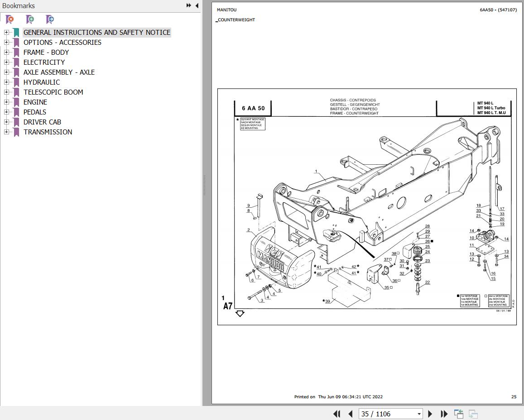Click the greyed next view icon in the navigation bar
Image resolution: width=524 pixels, height=420 pixels.
click(x=473, y=414)
